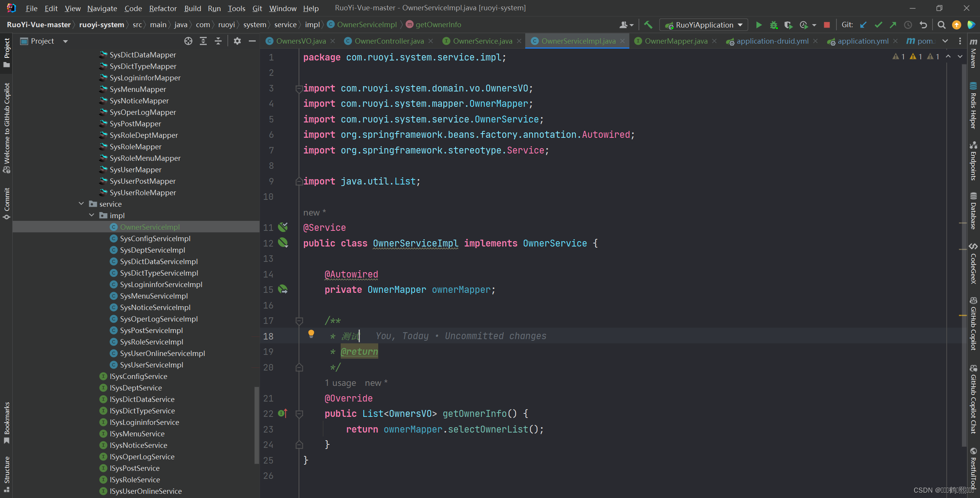Image resolution: width=980 pixels, height=498 pixels.
Task: Click OwnerServiceImpl in the breadcrumb
Action: tap(366, 24)
